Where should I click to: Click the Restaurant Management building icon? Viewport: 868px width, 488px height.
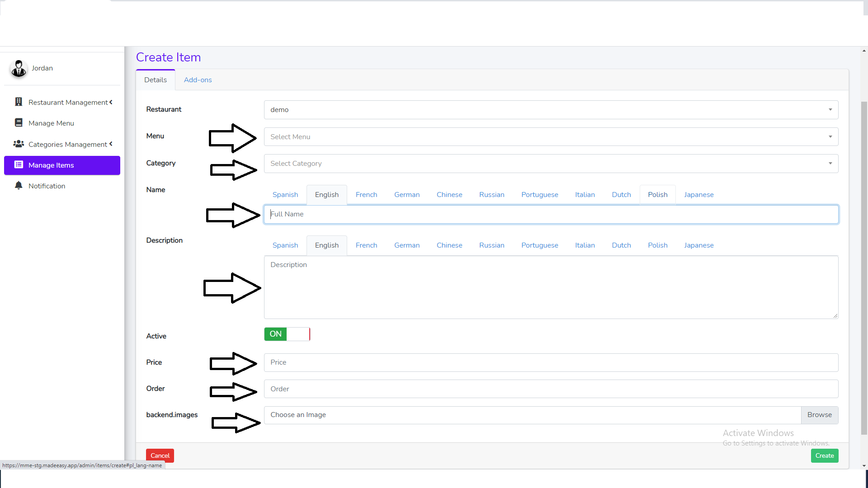point(19,102)
